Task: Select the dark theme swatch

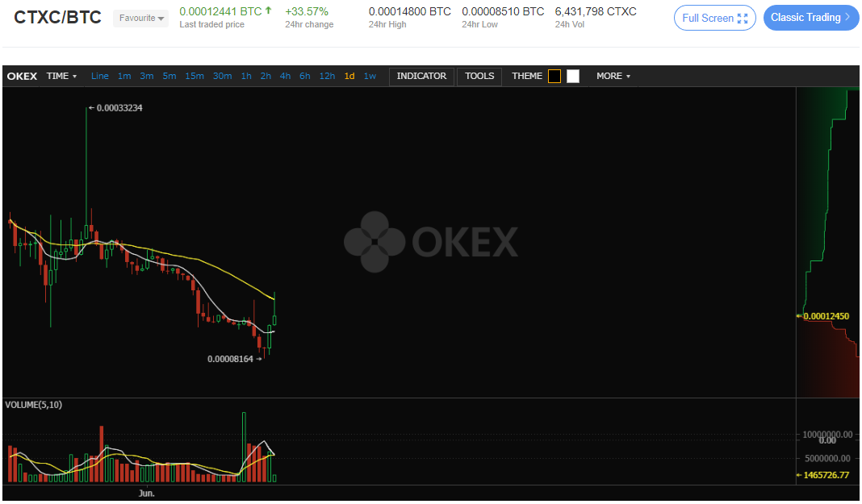Action: 554,76
